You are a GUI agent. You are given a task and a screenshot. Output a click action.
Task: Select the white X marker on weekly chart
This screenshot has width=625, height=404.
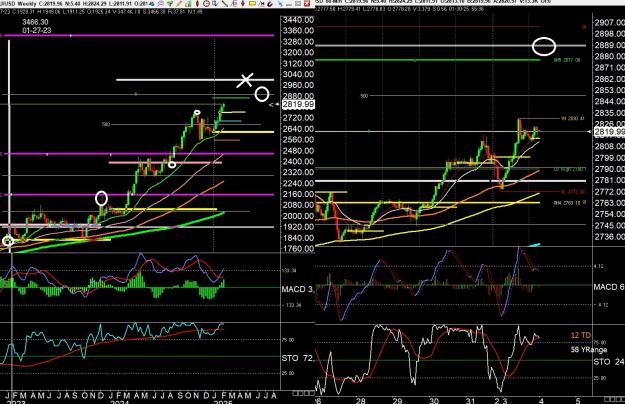245,80
